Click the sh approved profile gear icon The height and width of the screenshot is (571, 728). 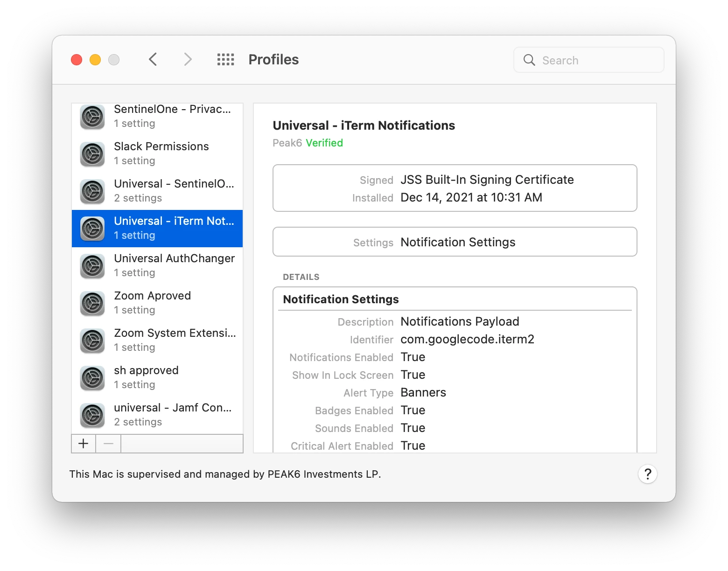coord(92,378)
